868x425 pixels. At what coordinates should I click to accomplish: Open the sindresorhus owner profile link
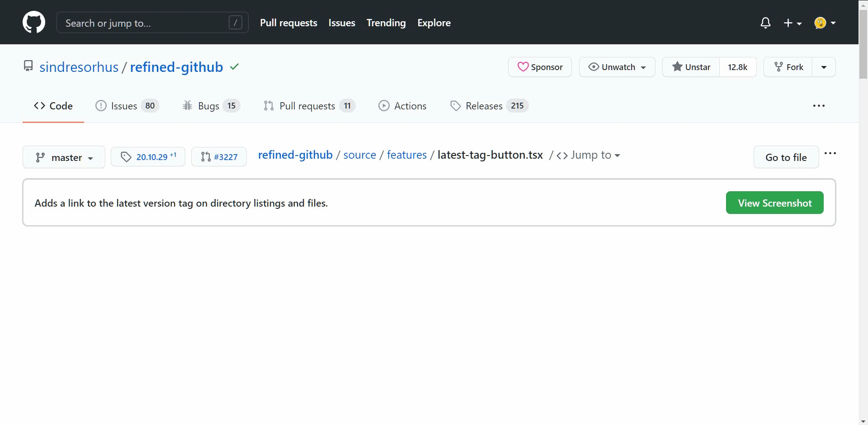pyautogui.click(x=79, y=67)
